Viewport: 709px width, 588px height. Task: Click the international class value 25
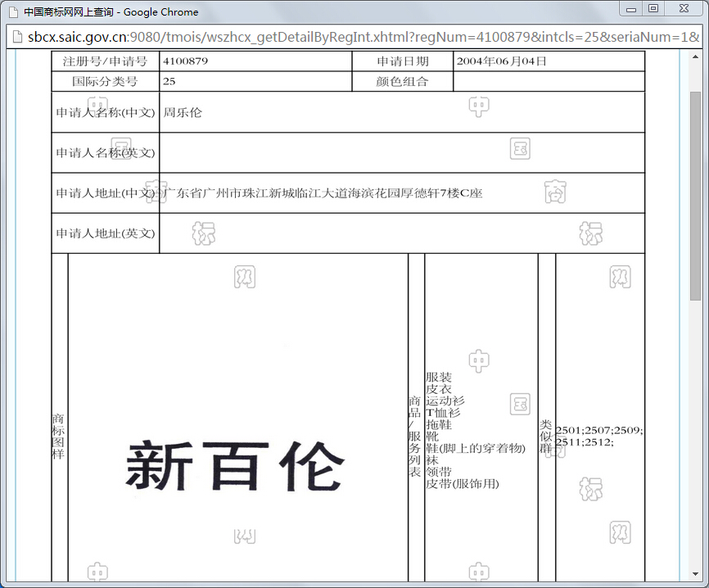[x=169, y=81]
